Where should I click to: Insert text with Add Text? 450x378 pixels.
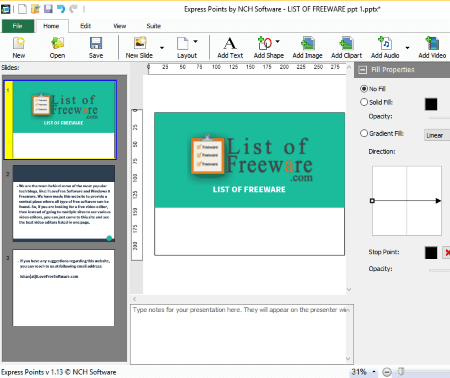click(x=230, y=48)
